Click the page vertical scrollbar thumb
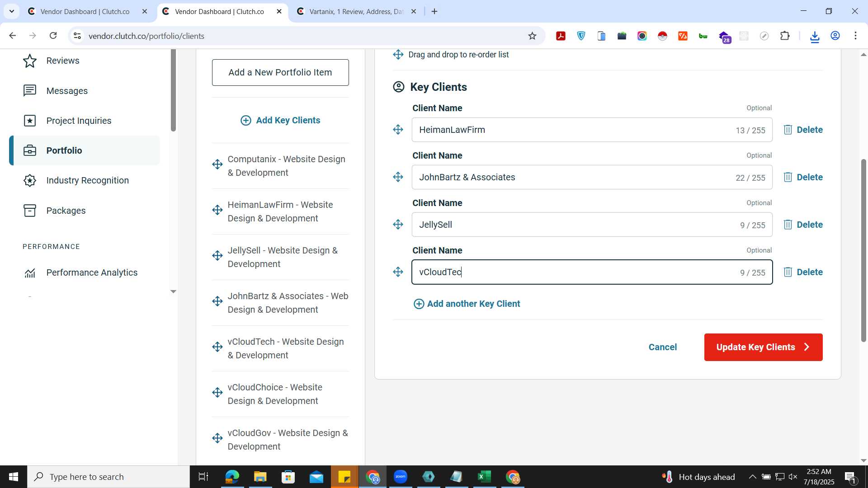 pos(863,250)
